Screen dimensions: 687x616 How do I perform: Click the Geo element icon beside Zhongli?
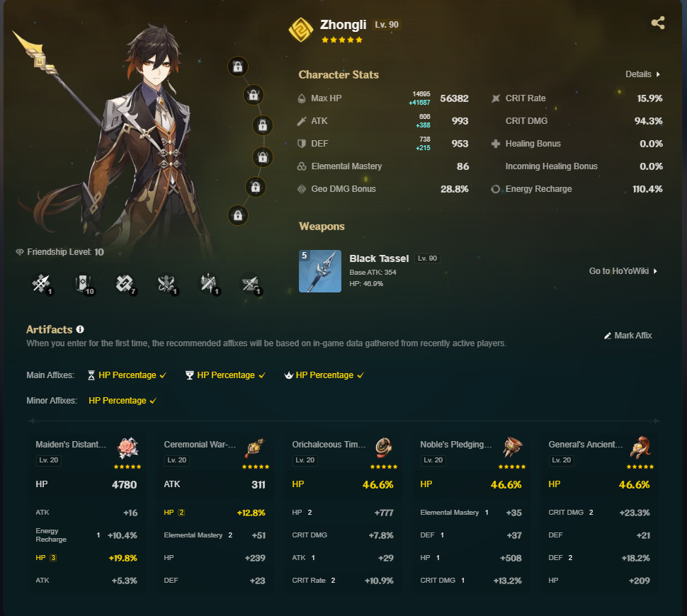(301, 30)
